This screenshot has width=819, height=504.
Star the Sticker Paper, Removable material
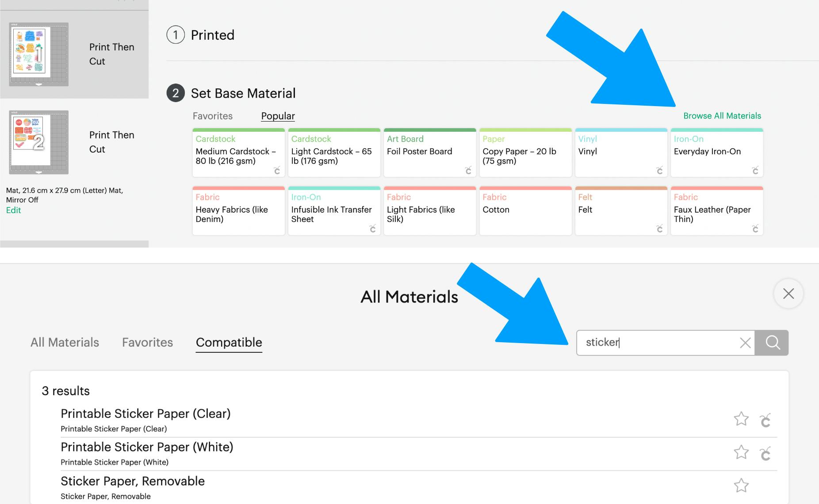coord(741,486)
